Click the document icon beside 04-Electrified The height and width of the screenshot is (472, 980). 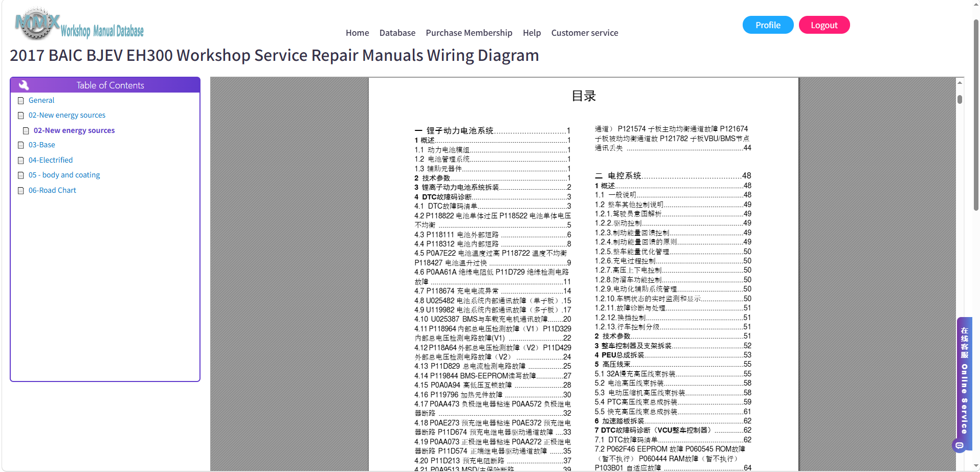pyautogui.click(x=21, y=161)
